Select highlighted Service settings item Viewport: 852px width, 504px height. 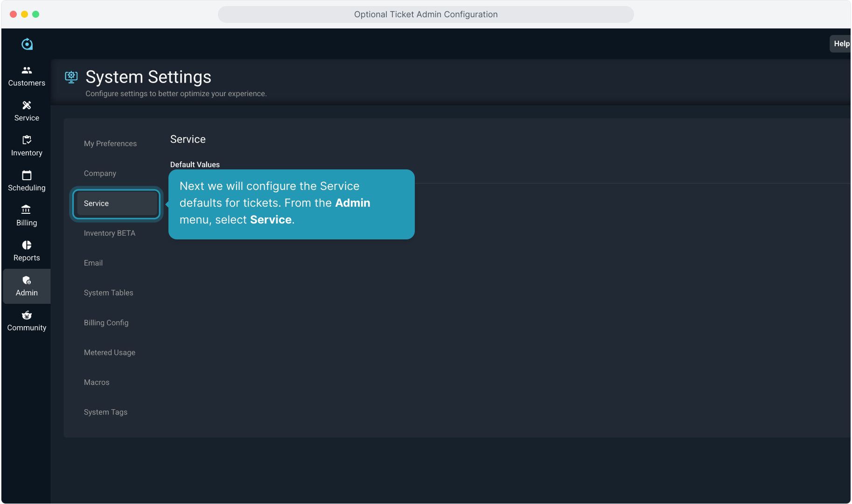tap(116, 203)
